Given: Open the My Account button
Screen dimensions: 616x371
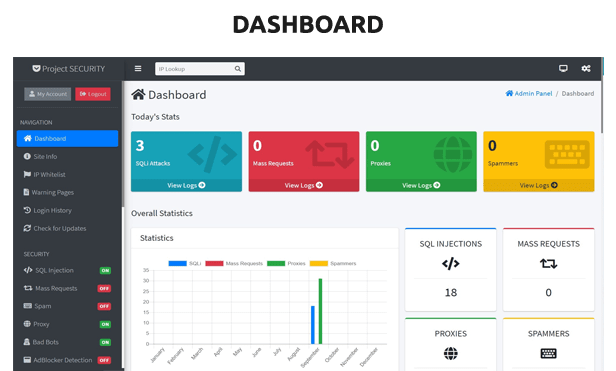Looking at the screenshot, I should tap(48, 94).
